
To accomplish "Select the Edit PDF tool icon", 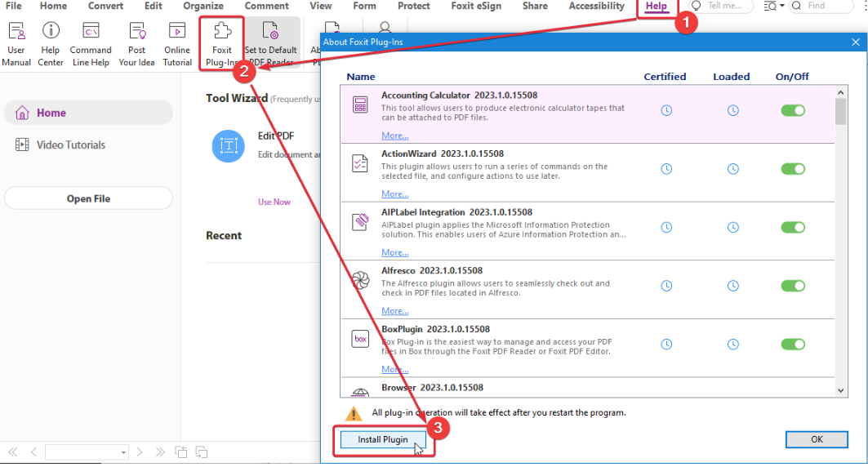I will click(228, 146).
